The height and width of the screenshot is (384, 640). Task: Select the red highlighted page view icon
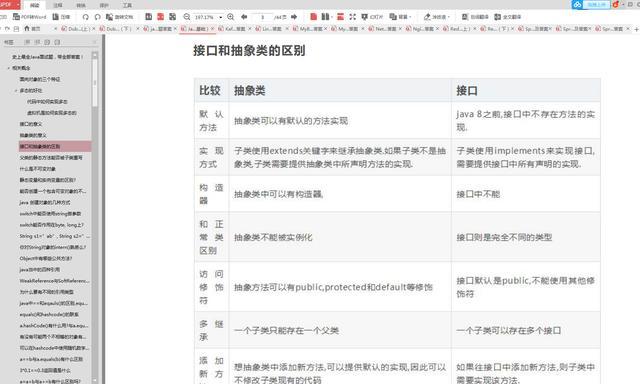click(x=160, y=17)
